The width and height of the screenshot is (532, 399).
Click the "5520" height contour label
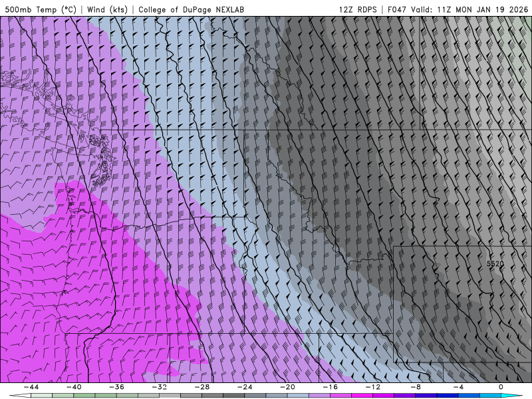495,263
